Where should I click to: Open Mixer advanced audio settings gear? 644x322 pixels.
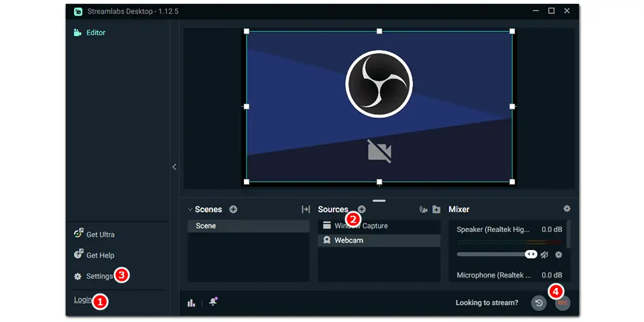pos(567,209)
